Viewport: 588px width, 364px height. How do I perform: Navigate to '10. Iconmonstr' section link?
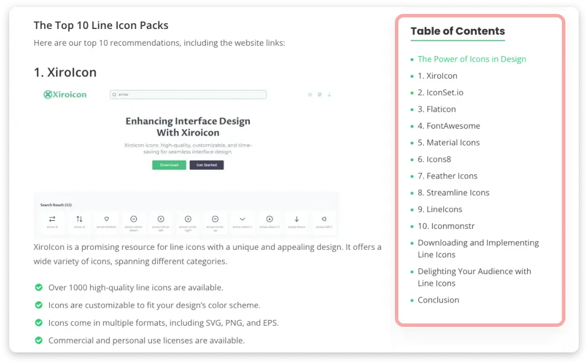coord(446,226)
